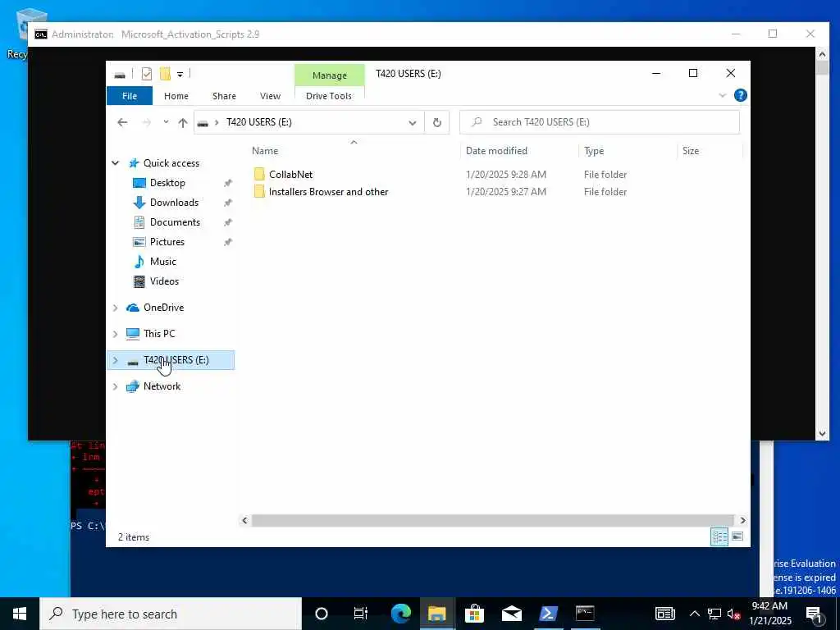The height and width of the screenshot is (630, 840).
Task: Select the Installers Browser and other folder
Action: [x=328, y=192]
